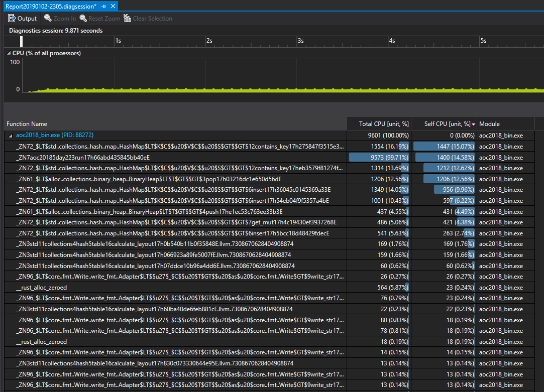Click the 3s mark on the timeline ruler
Viewport: 544px width, 392px height.
[300, 41]
